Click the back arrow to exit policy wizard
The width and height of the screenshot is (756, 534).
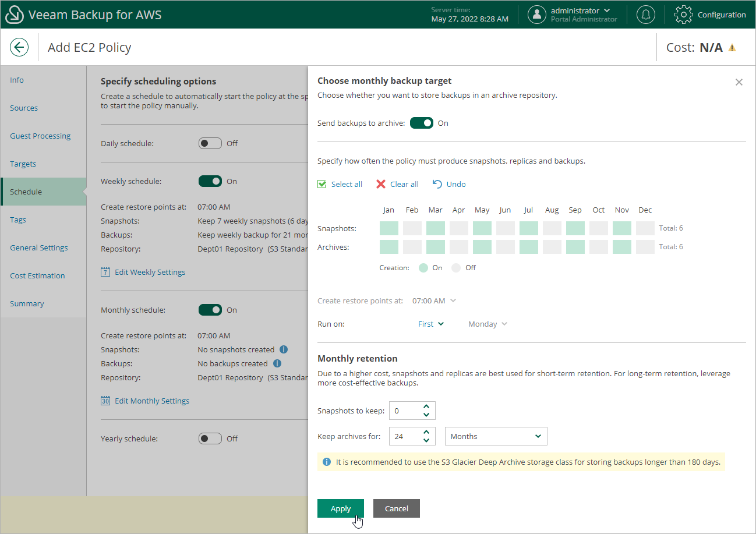click(x=19, y=47)
